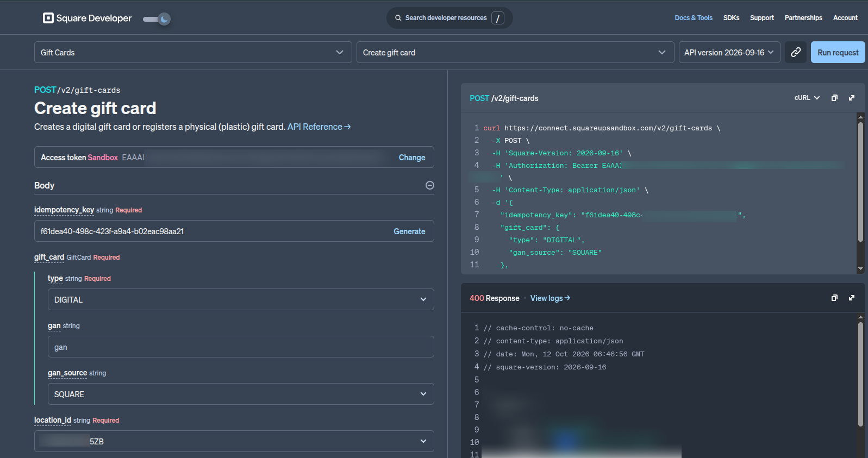The height and width of the screenshot is (458, 868).
Task: Open View logs link
Action: click(550, 298)
